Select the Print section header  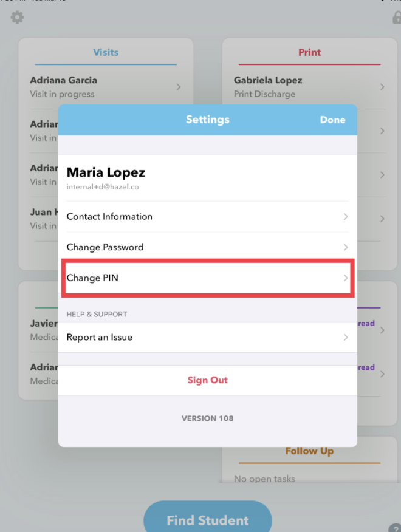point(309,53)
